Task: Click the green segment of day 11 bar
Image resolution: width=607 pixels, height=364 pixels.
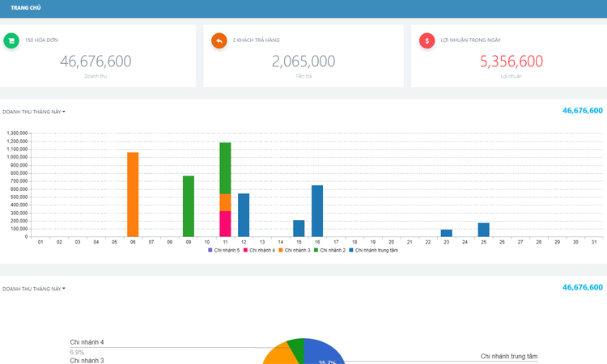Action: (225, 168)
